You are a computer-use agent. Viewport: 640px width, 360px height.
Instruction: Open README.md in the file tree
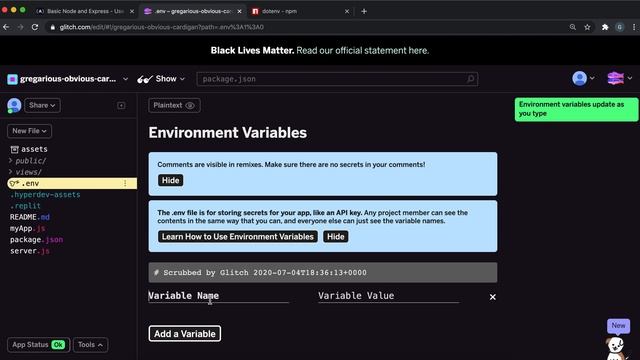[x=30, y=217]
